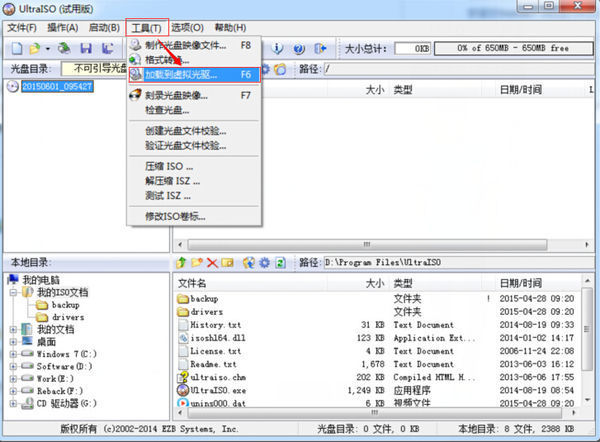Screen dimensions: 600x442
Task: Choose 刻录光盘映像 menu entry
Action: (x=179, y=95)
